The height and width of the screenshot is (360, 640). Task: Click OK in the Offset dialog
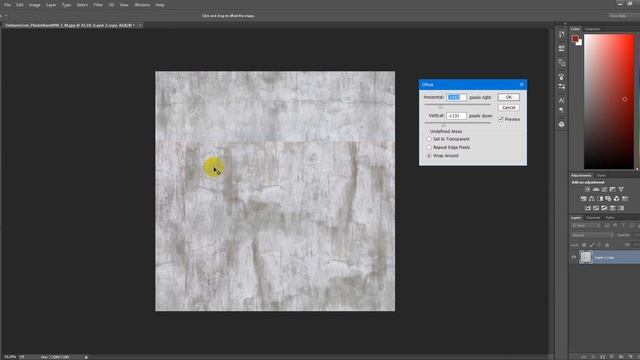509,97
